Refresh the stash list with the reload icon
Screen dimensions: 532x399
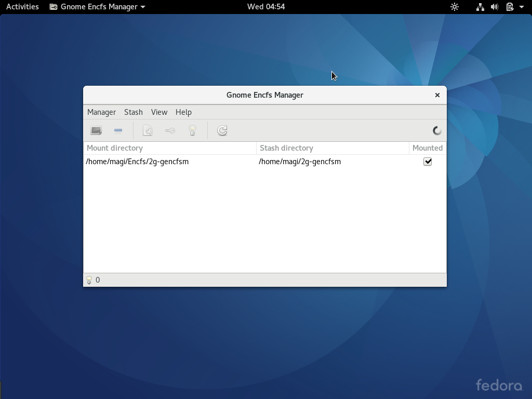(222, 130)
